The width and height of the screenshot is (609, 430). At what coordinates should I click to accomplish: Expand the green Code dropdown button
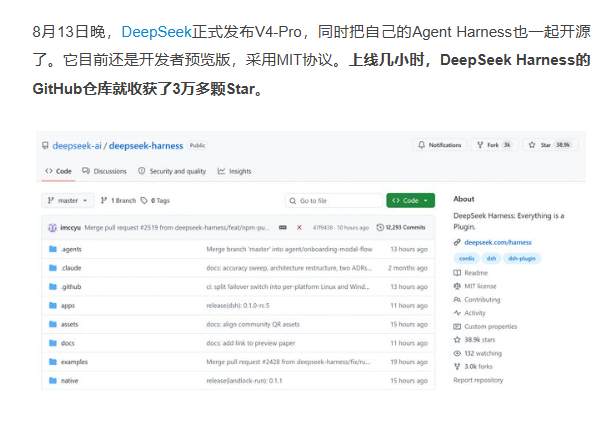pyautogui.click(x=411, y=200)
